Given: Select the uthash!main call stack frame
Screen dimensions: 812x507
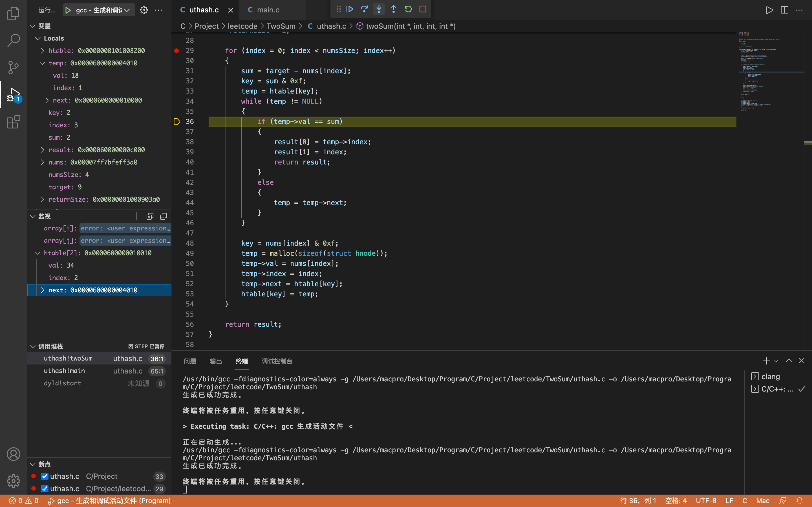Looking at the screenshot, I should tap(64, 370).
